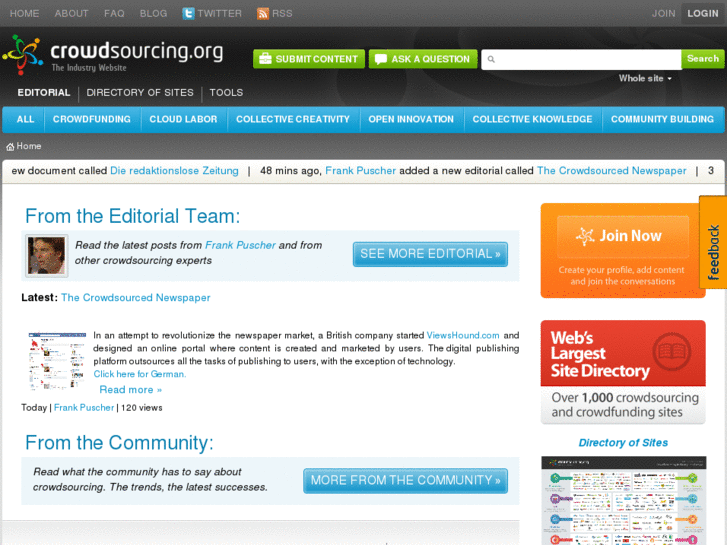Screen dimensions: 727x545
Task: Open the ViewsHound.com link
Action: pyautogui.click(x=463, y=335)
